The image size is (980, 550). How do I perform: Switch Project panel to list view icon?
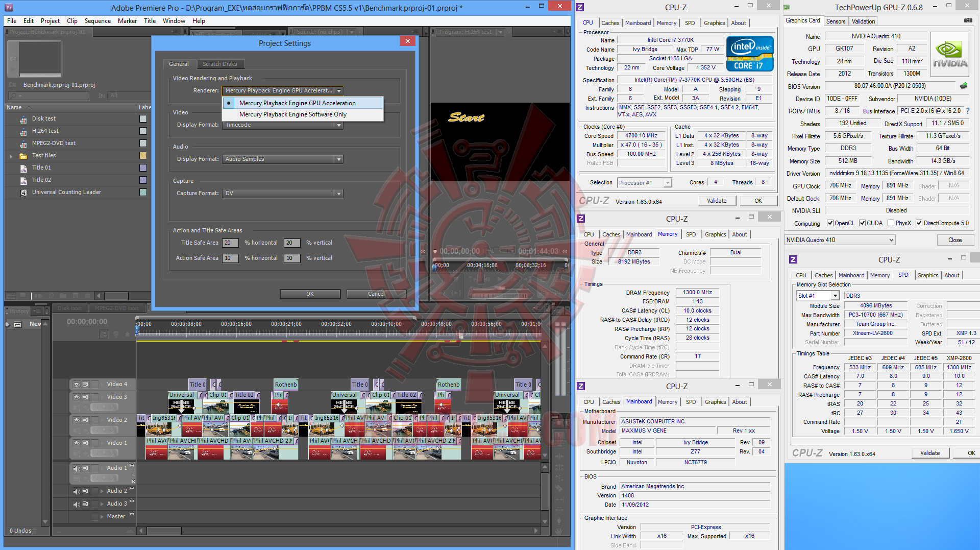[x=11, y=296]
